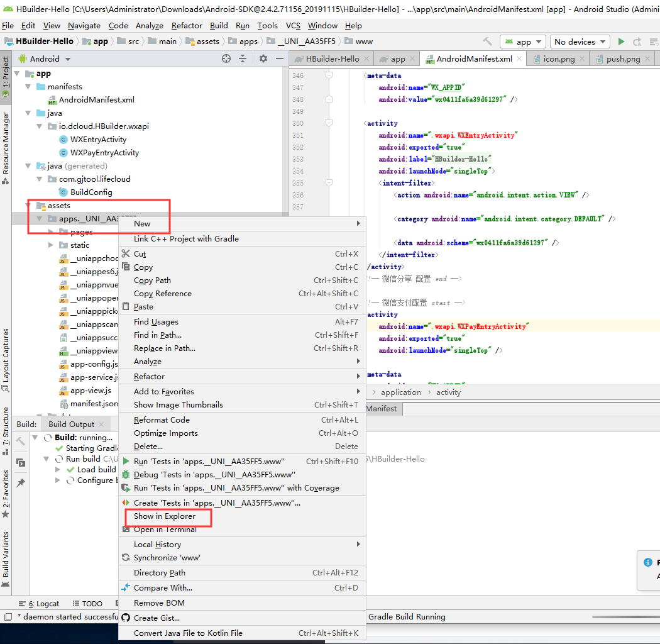Collapse the manifests folder node
Screen dimensions: 660x644
pyautogui.click(x=28, y=86)
